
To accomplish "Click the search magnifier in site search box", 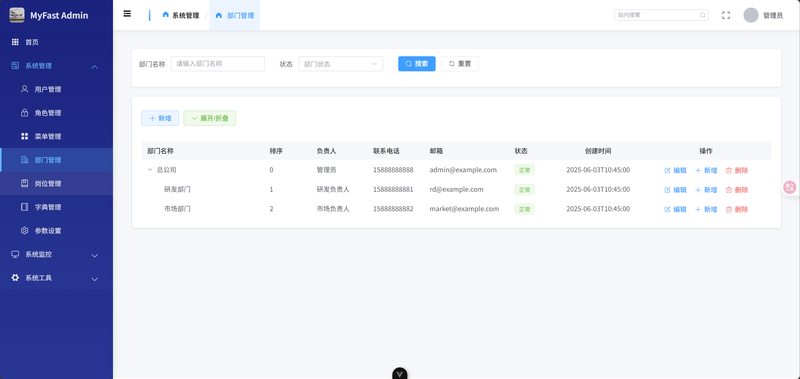I will click(703, 15).
